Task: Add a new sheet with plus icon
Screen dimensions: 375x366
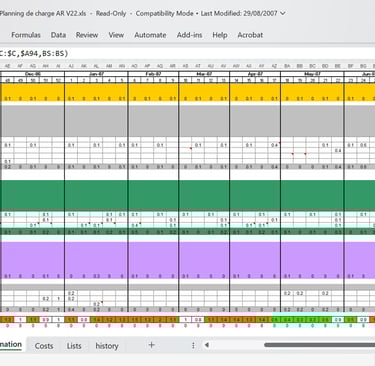Action: (152, 345)
